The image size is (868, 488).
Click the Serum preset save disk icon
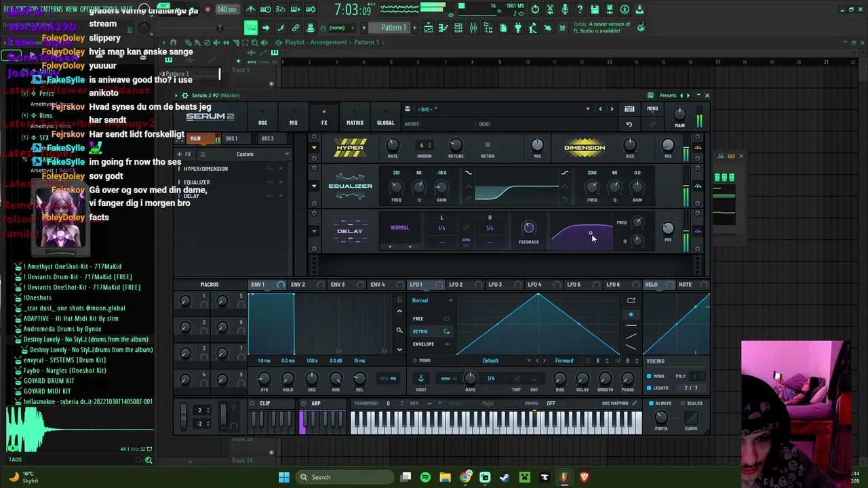click(407, 109)
